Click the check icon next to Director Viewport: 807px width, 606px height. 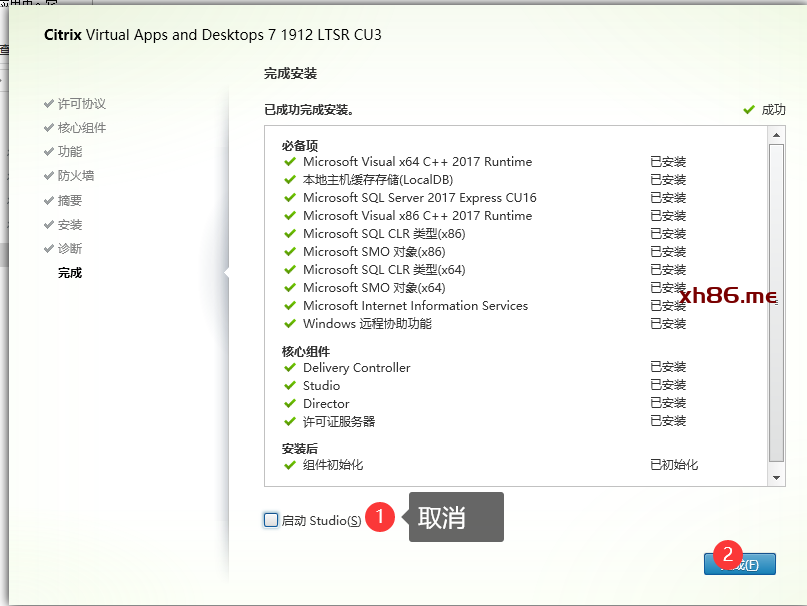tap(290, 404)
